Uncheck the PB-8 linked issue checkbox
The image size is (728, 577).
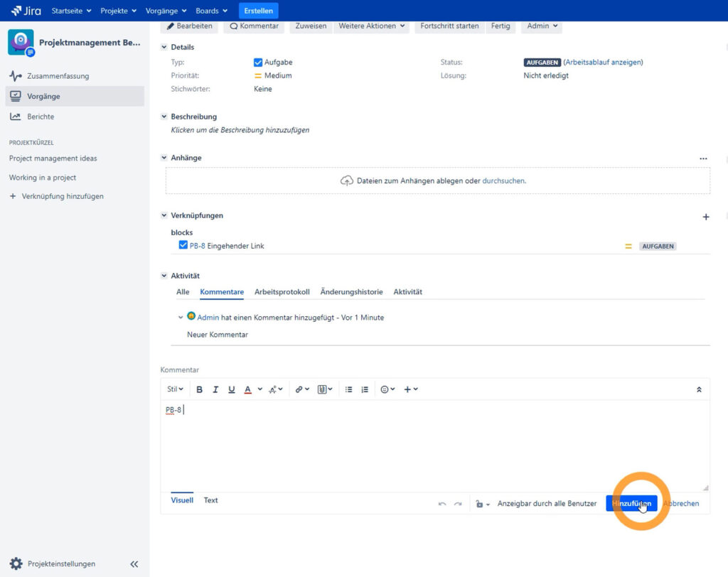(x=183, y=246)
